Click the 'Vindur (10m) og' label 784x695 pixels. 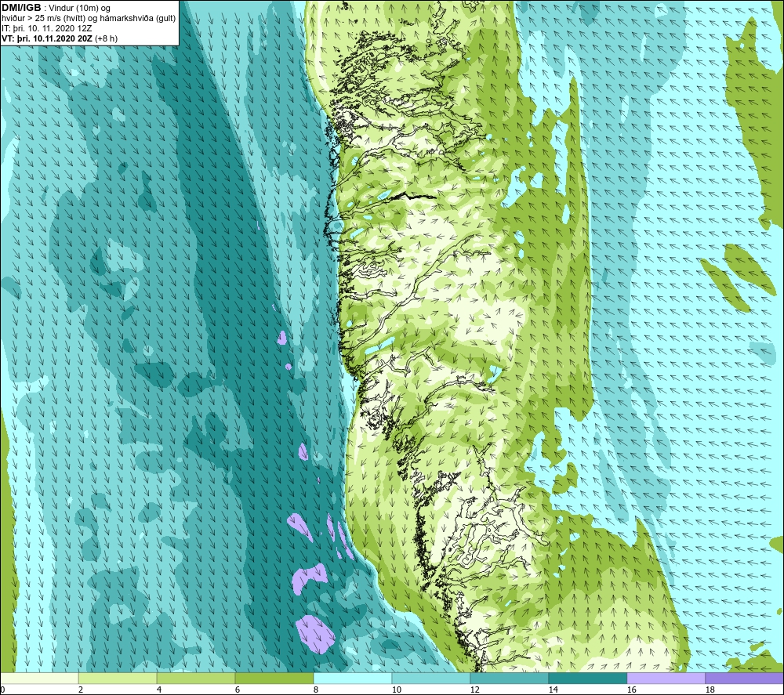click(79, 9)
